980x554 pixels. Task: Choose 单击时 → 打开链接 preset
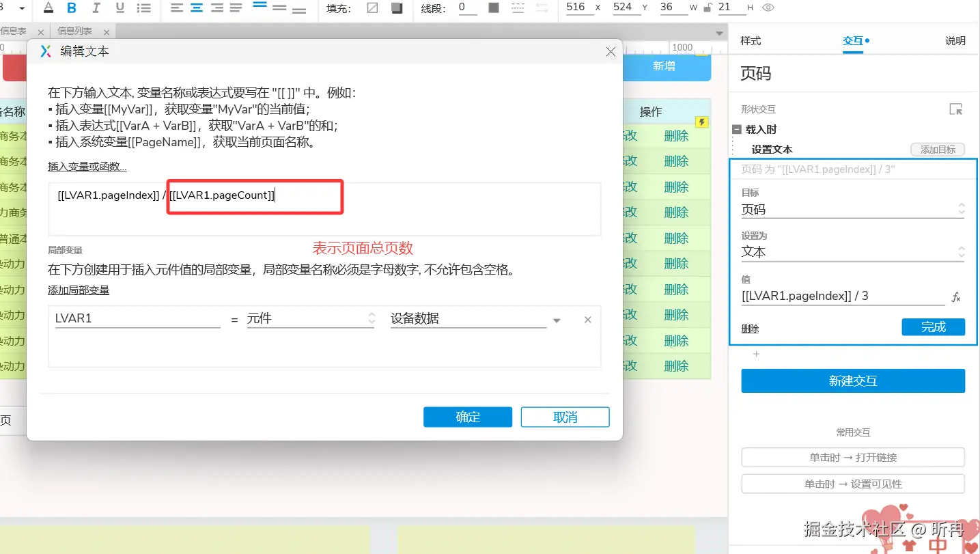click(853, 458)
